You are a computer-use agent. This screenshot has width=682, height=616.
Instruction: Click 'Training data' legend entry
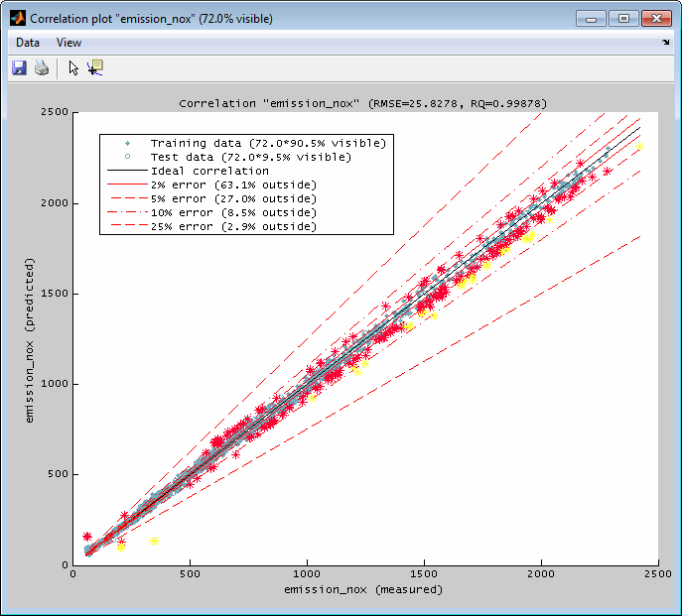(x=268, y=143)
